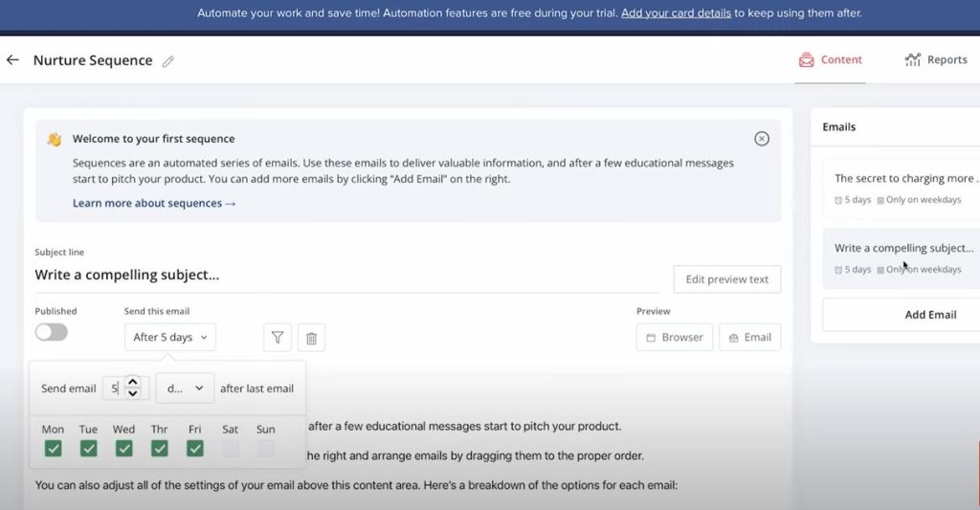Screen dimensions: 980x510
Task: Uncheck the Mon checkbox
Action: coord(54,448)
